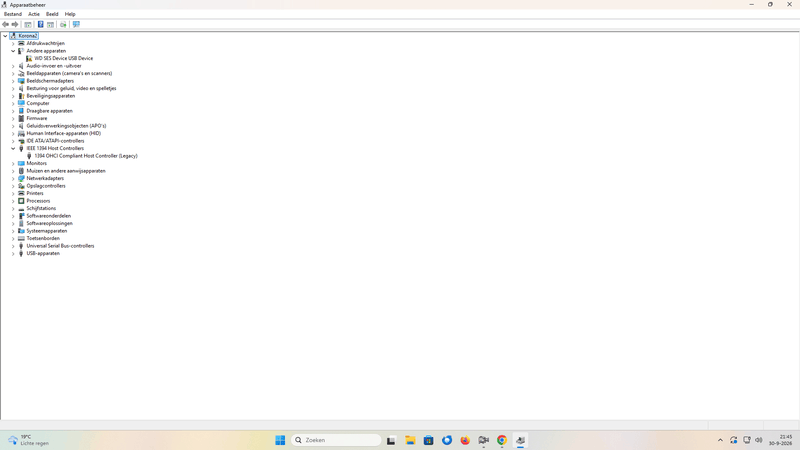
Task: Click the scan for hardware changes monitor icon
Action: click(x=76, y=24)
